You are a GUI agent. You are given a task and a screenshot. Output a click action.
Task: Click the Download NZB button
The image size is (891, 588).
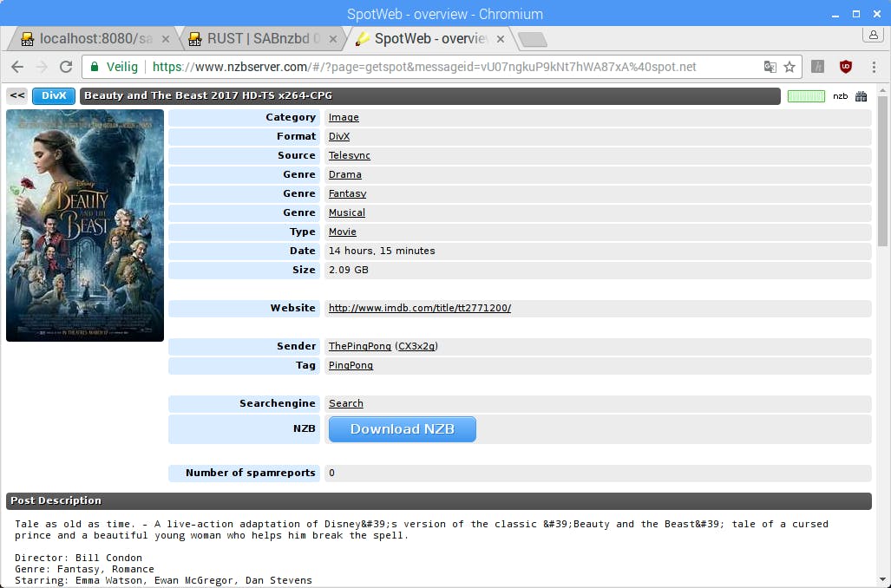coord(403,429)
